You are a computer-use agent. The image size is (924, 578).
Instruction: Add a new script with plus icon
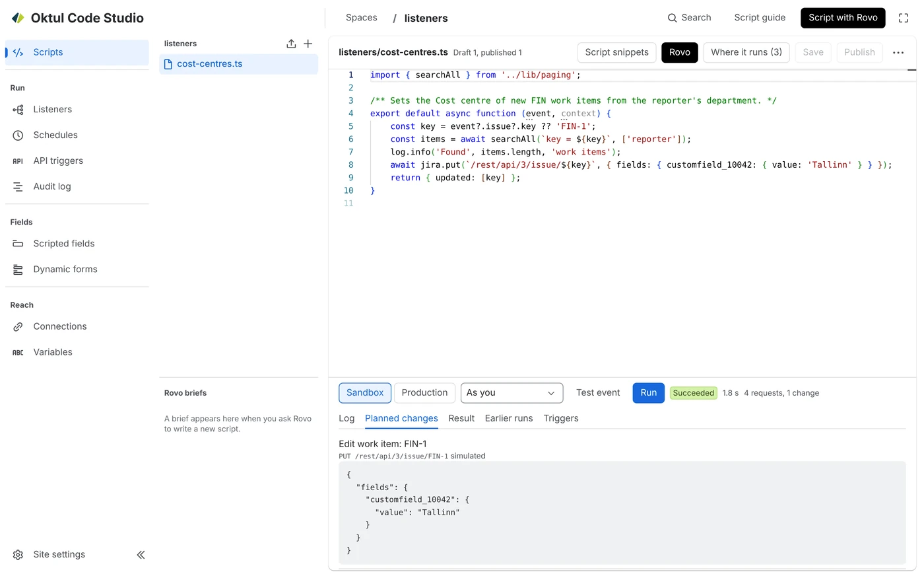click(x=308, y=44)
